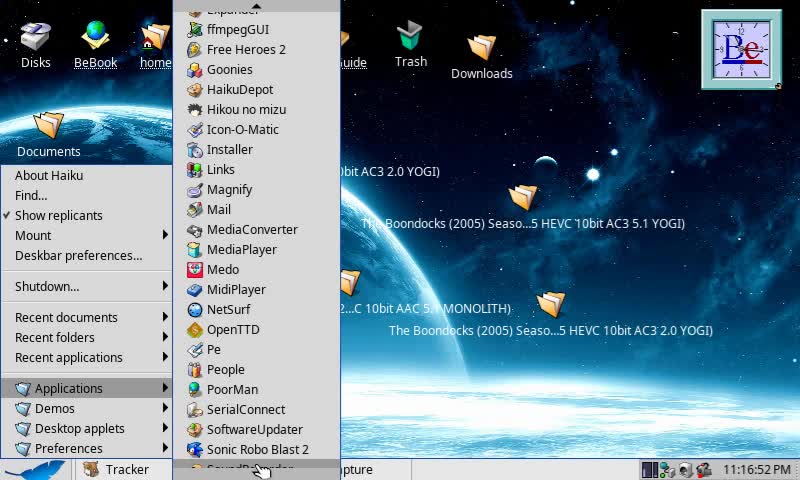Open Deskbar preferences...

pyautogui.click(x=86, y=256)
